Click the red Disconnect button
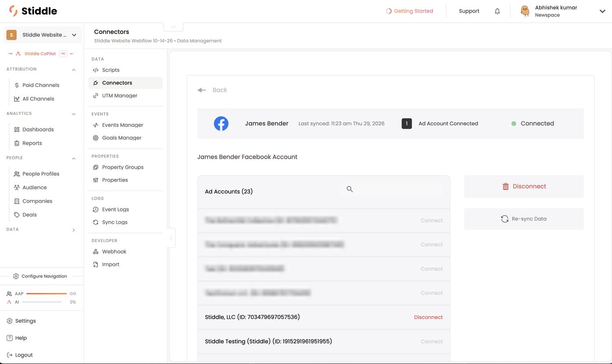The width and height of the screenshot is (612, 364). coord(524,187)
